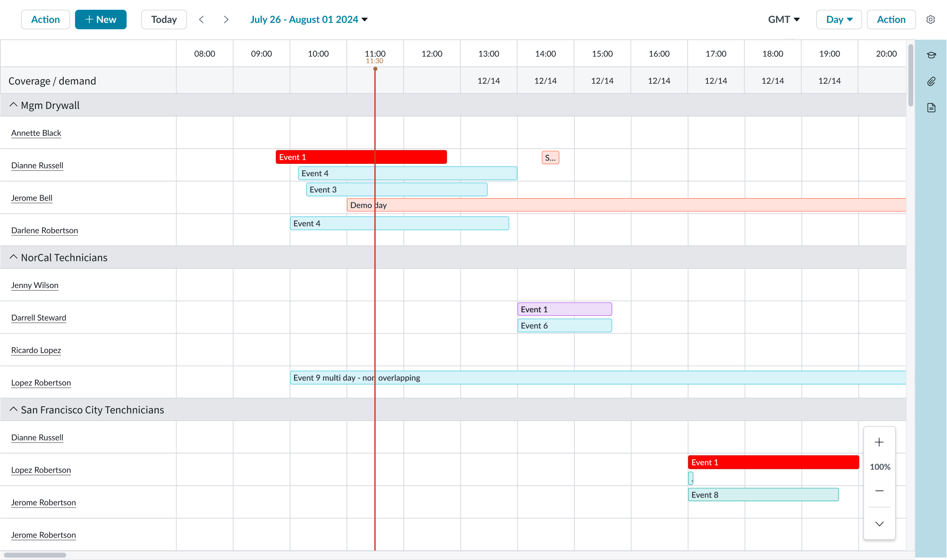This screenshot has width=947, height=560.
Task: Open the Dianne Russell resource link
Action: pos(37,166)
